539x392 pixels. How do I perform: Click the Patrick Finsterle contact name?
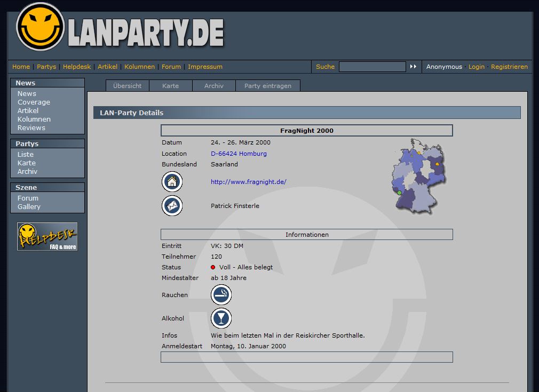click(x=235, y=206)
